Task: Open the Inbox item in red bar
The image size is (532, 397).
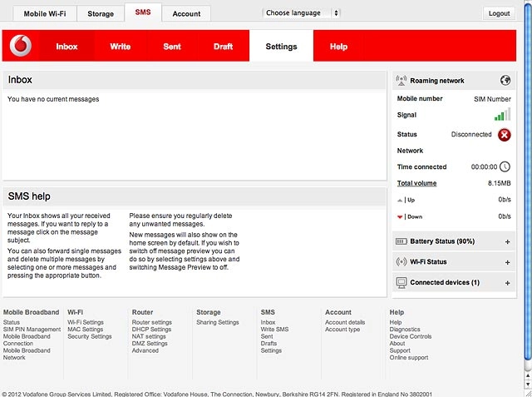Action: tap(66, 47)
